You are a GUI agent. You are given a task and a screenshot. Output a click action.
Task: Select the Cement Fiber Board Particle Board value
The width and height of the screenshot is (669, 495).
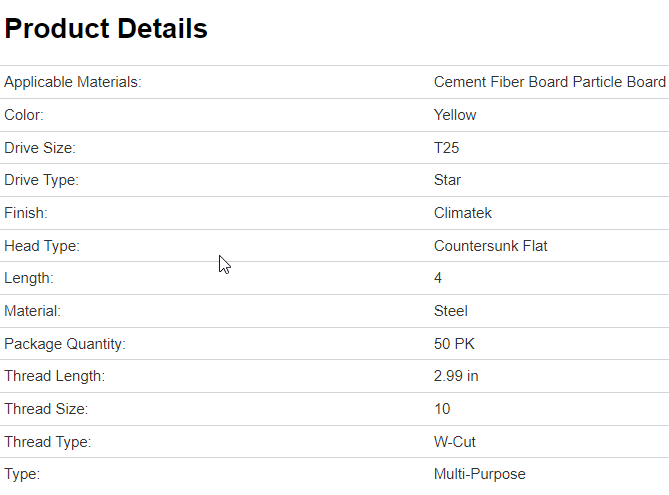pos(549,82)
